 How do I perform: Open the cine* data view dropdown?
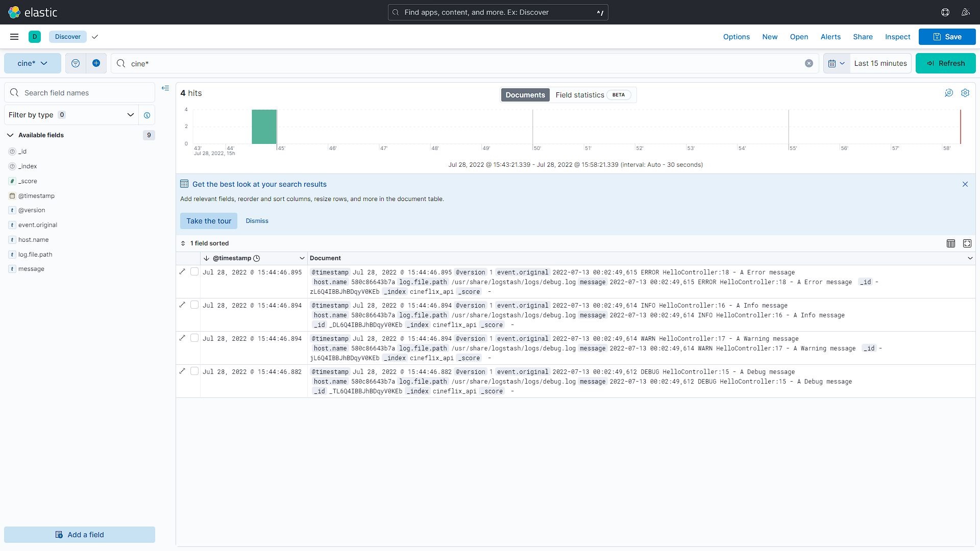click(32, 63)
